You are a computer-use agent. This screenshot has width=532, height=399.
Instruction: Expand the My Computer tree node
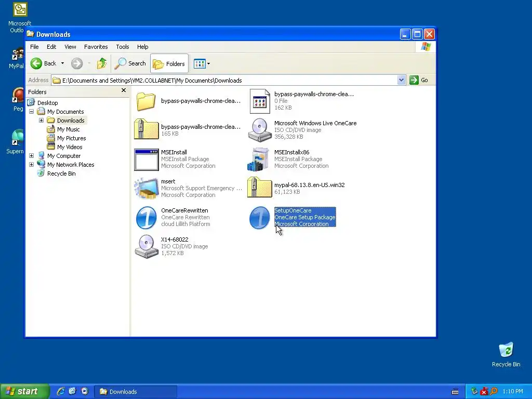[x=31, y=155]
